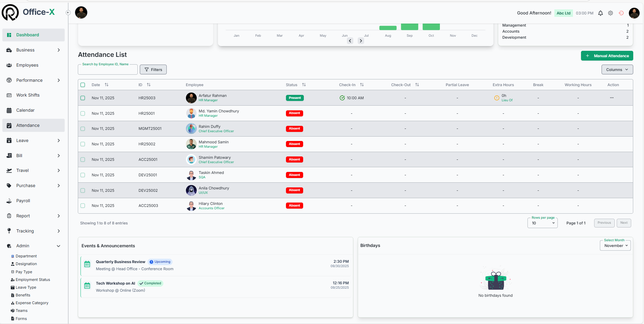Click the notification bell icon

click(x=600, y=13)
